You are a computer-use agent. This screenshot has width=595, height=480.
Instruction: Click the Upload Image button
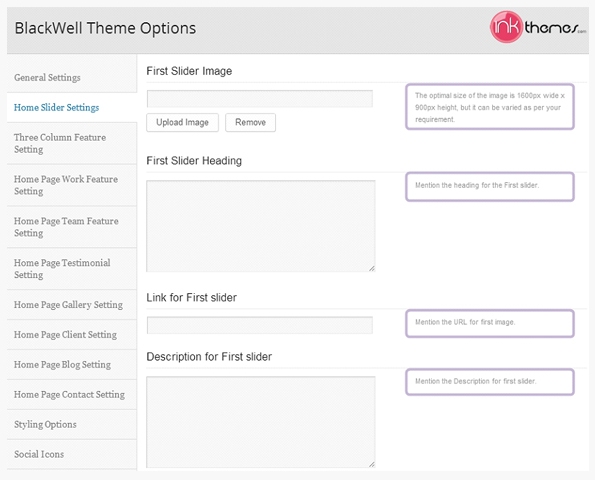coord(183,123)
